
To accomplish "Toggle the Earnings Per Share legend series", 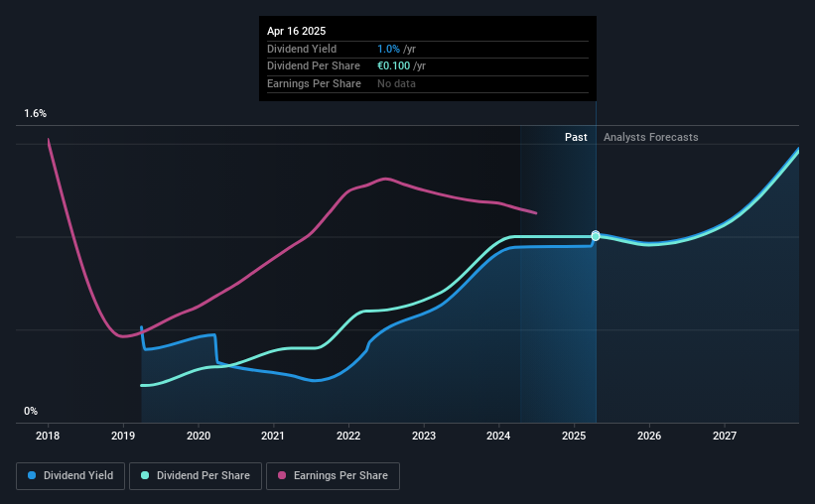I will pyautogui.click(x=333, y=476).
